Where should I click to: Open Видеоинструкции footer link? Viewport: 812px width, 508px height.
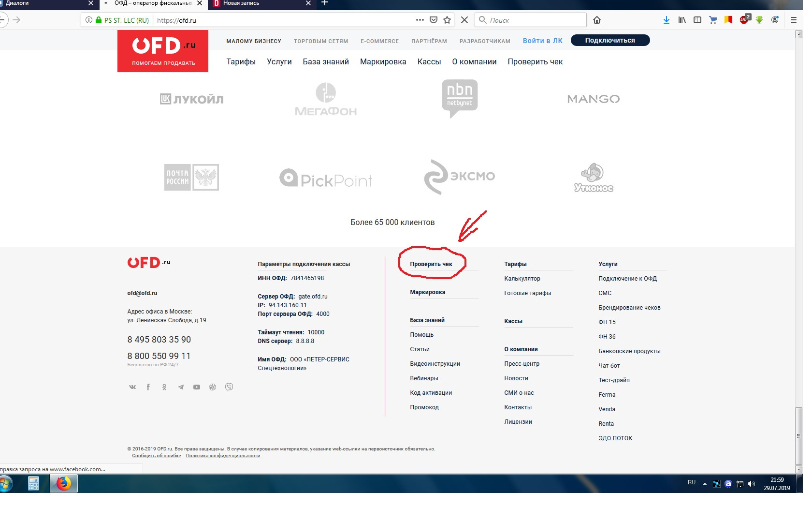tap(435, 364)
